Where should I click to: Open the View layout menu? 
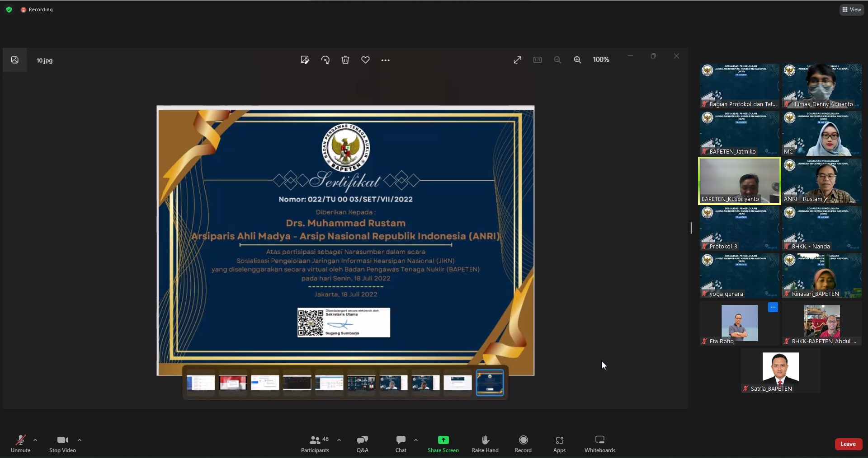[852, 9]
